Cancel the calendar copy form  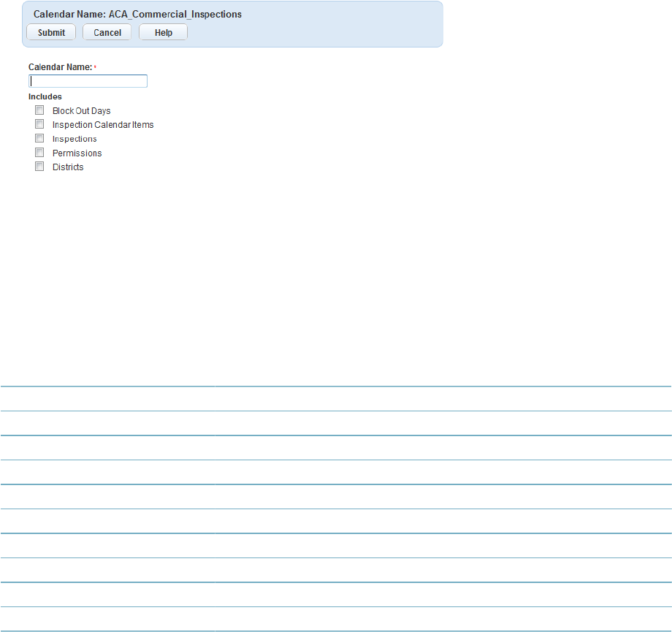coord(107,33)
